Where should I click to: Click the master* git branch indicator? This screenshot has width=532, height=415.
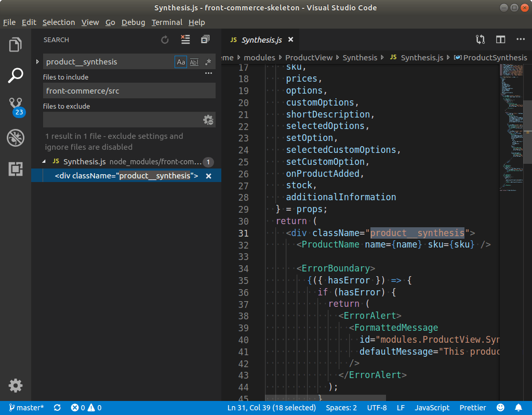[26, 408]
